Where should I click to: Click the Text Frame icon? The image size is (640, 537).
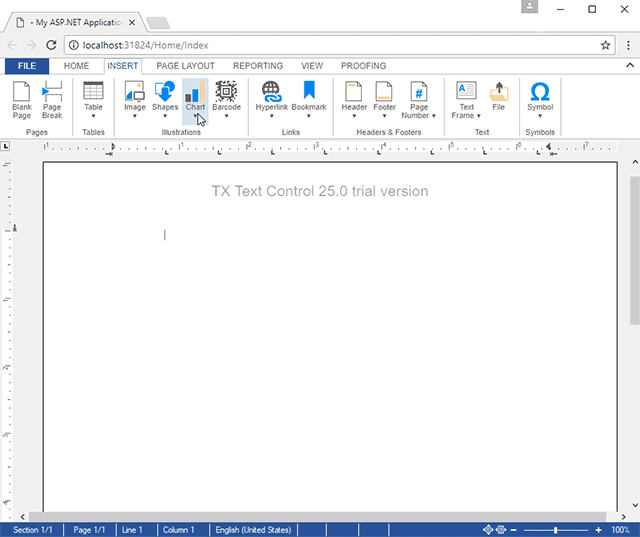(466, 90)
